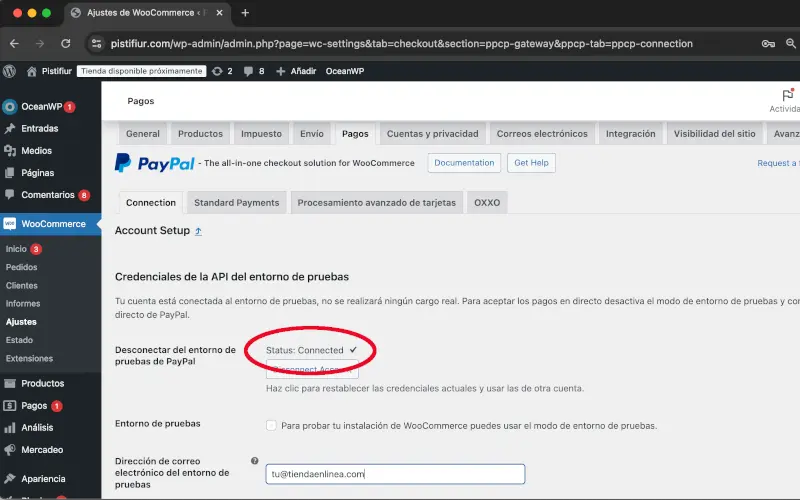Open pending updates icon showing 2
800x500 pixels.
(x=217, y=71)
